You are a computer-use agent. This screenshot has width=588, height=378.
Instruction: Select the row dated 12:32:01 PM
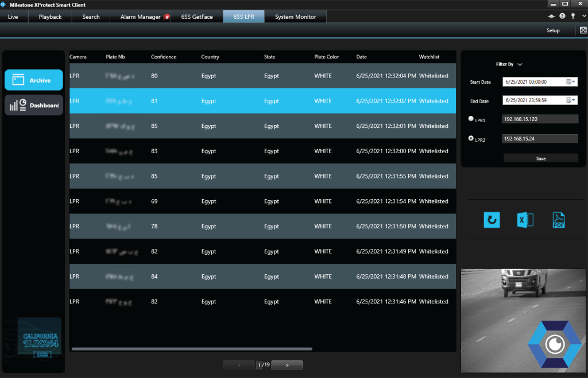(262, 126)
